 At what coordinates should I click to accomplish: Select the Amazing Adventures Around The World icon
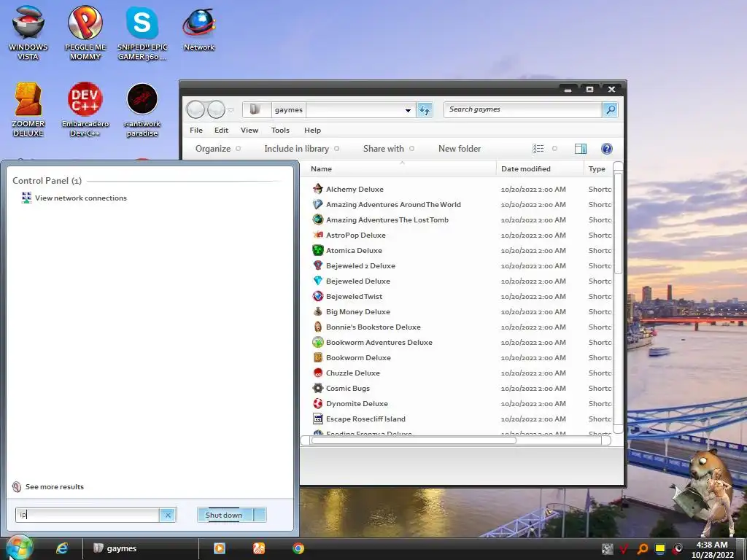pyautogui.click(x=318, y=204)
